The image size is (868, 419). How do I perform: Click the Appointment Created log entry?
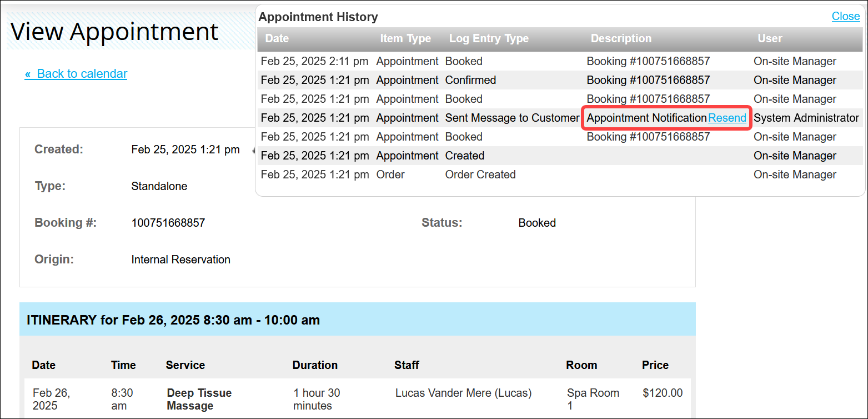tap(464, 156)
